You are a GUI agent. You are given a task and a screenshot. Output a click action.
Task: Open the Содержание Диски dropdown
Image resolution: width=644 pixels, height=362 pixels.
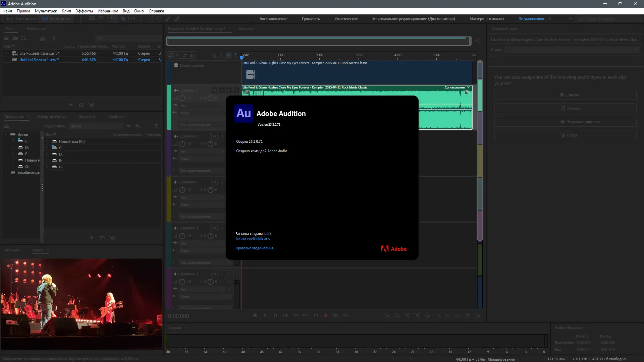pyautogui.click(x=96, y=126)
